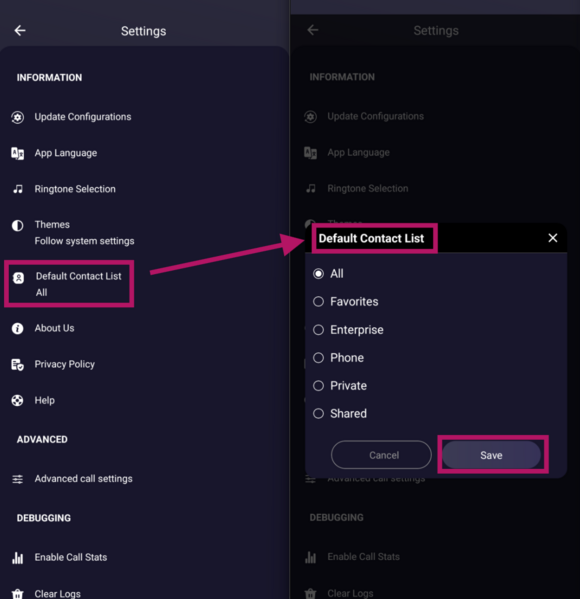Image resolution: width=580 pixels, height=599 pixels.
Task: Go back using left Settings arrow
Action: click(x=20, y=31)
